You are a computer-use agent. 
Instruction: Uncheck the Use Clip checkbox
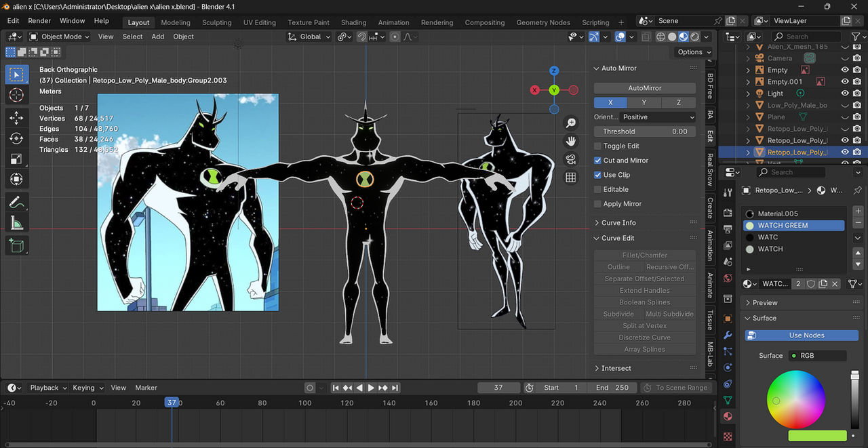[597, 175]
